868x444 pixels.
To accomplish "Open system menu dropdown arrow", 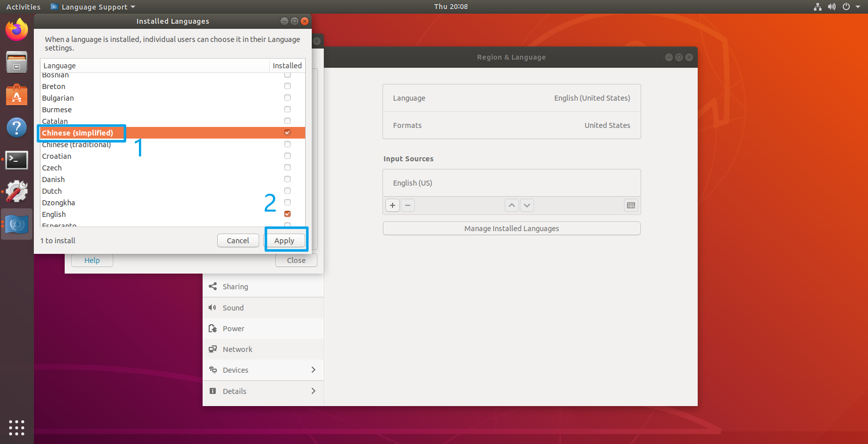I will [x=858, y=7].
